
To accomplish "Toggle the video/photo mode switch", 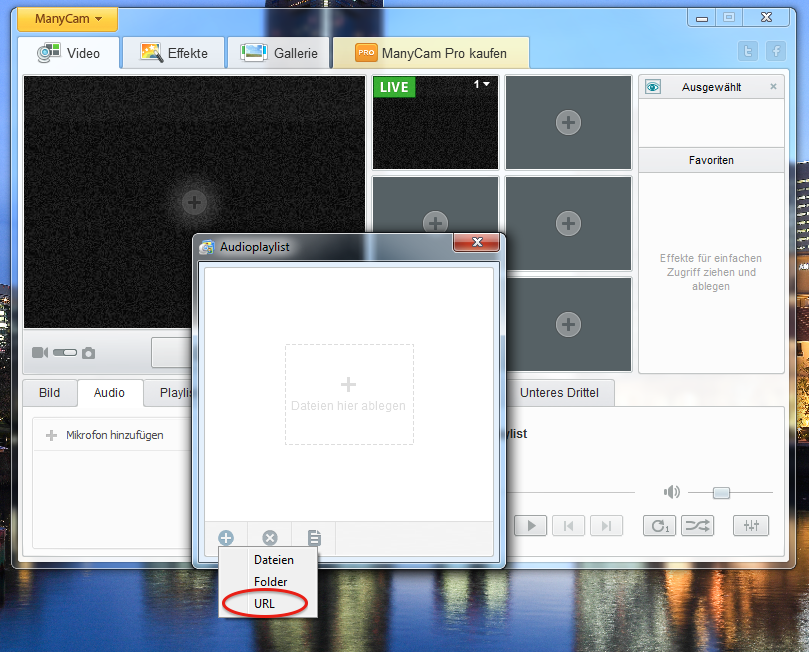I will pos(65,353).
